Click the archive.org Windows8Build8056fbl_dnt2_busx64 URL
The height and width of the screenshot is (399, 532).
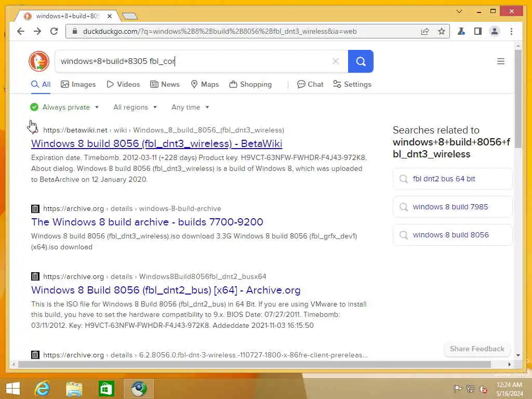pos(155,276)
